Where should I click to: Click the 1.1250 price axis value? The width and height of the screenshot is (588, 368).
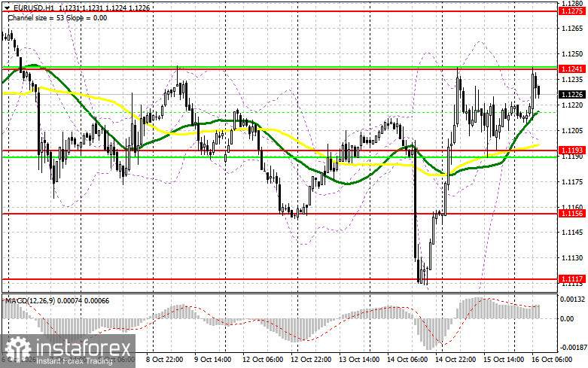coord(572,54)
